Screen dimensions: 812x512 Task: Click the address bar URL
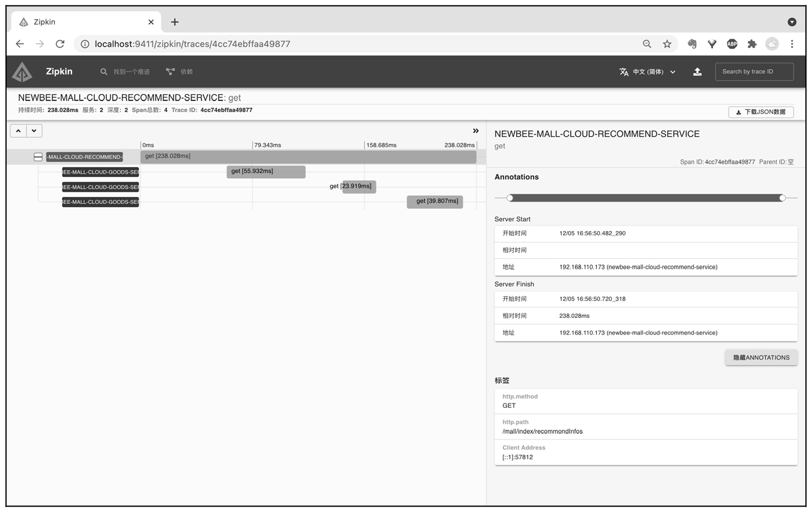(x=192, y=44)
